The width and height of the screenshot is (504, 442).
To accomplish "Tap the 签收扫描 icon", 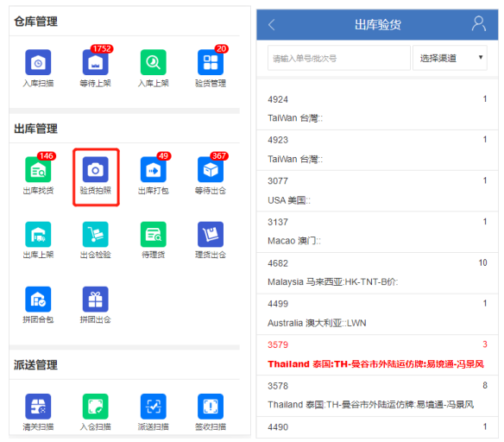I will [x=211, y=407].
